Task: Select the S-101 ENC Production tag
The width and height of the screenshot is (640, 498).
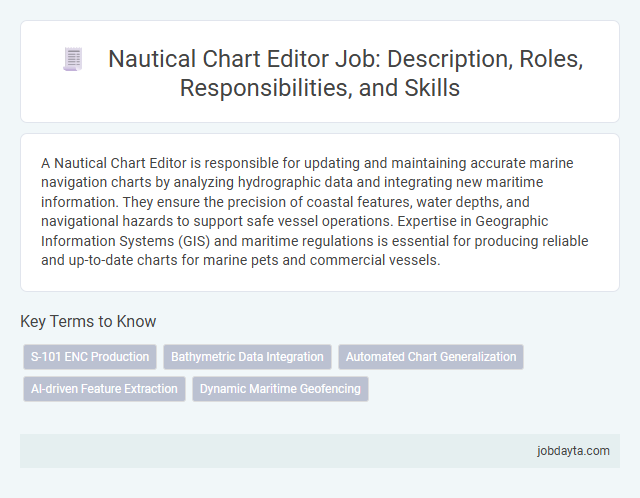Action: tap(90, 357)
